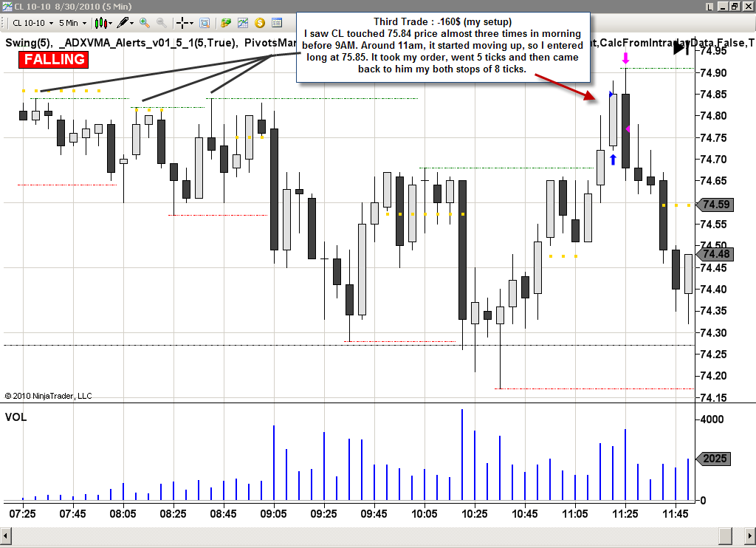
Task: Click the _ADXVMA_Alerts indicator label
Action: [x=148, y=42]
